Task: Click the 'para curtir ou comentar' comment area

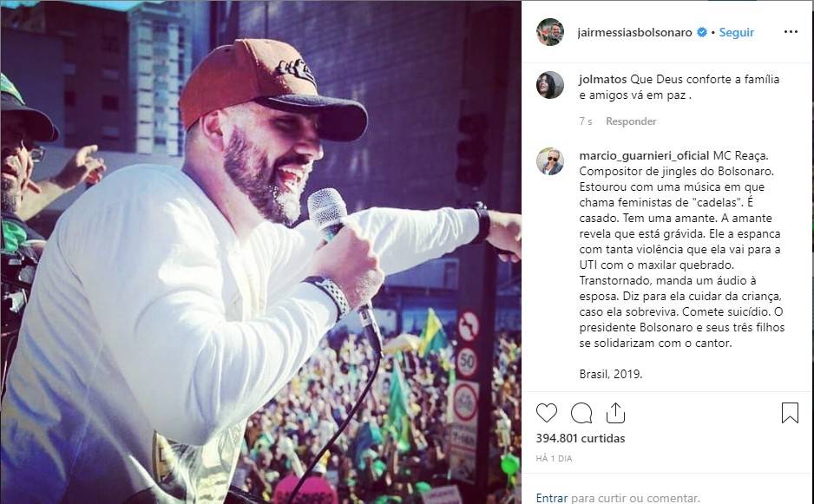Action: (x=635, y=498)
